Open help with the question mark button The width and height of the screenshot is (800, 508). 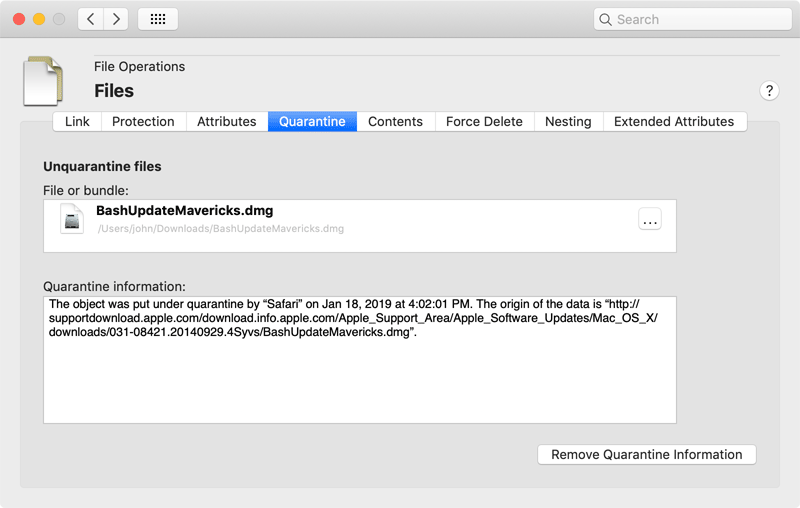(769, 91)
